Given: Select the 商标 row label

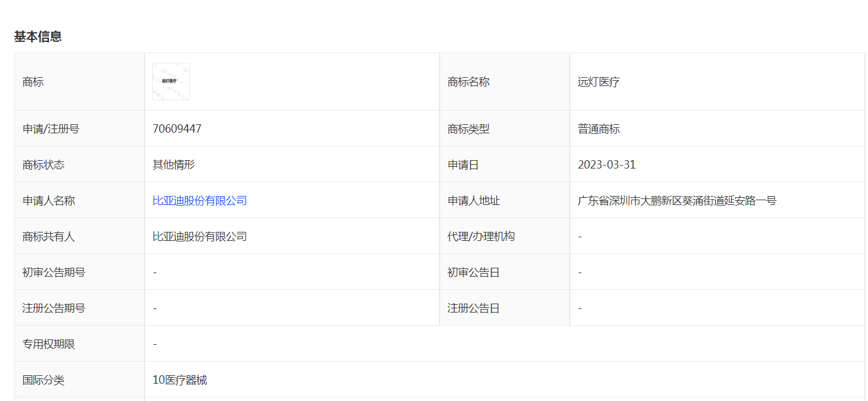Looking at the screenshot, I should point(33,82).
